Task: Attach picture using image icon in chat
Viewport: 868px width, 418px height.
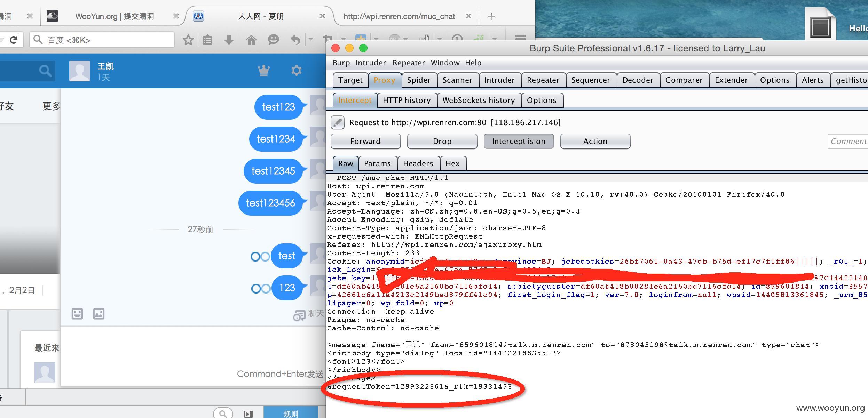Action: point(99,314)
